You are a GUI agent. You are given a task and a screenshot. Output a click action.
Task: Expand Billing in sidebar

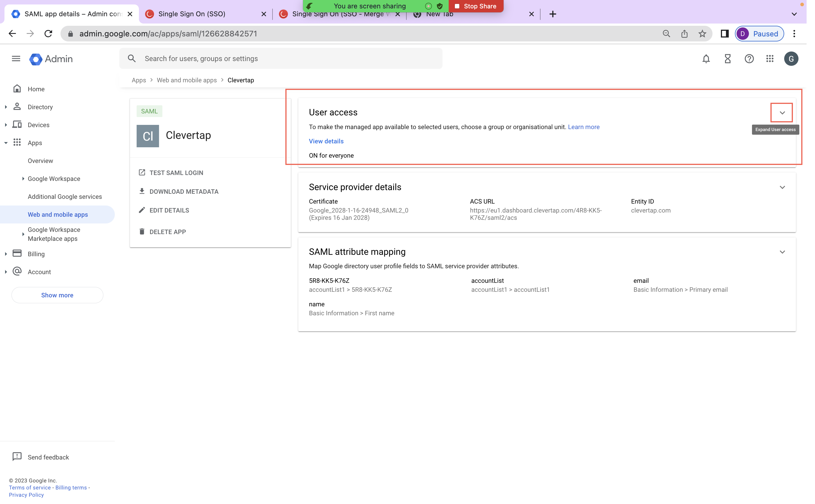coord(6,254)
